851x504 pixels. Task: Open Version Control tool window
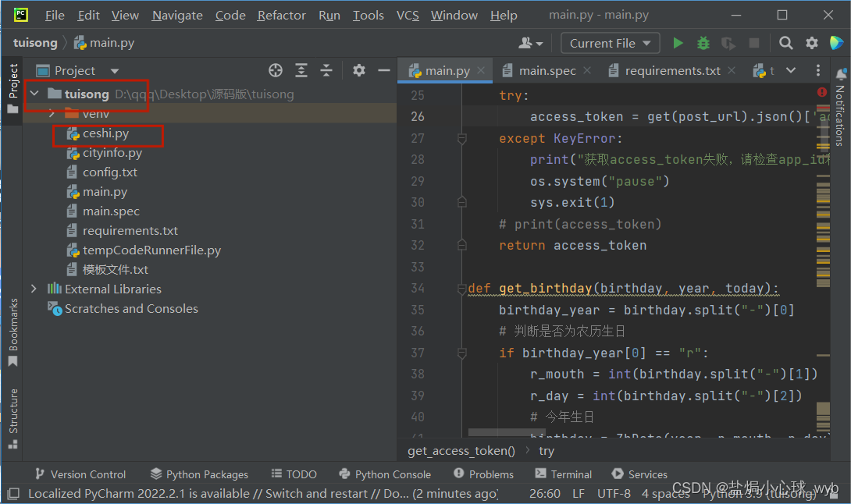[81, 474]
